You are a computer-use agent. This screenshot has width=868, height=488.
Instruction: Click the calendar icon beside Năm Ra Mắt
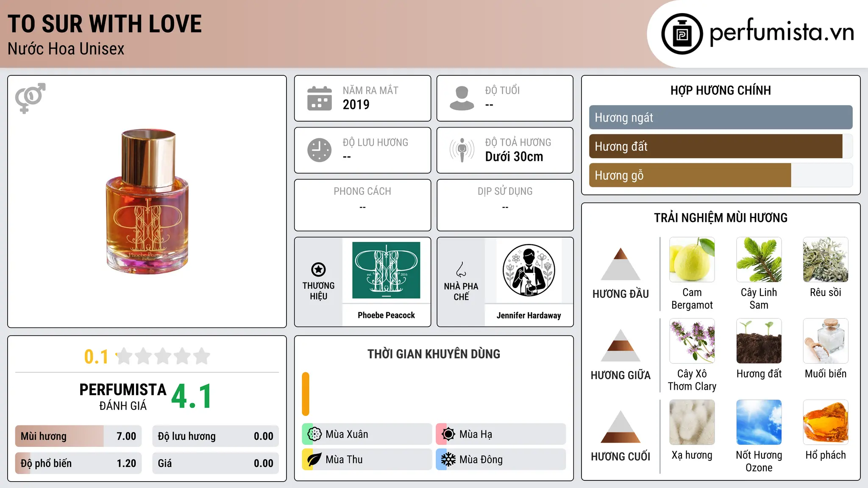[320, 98]
